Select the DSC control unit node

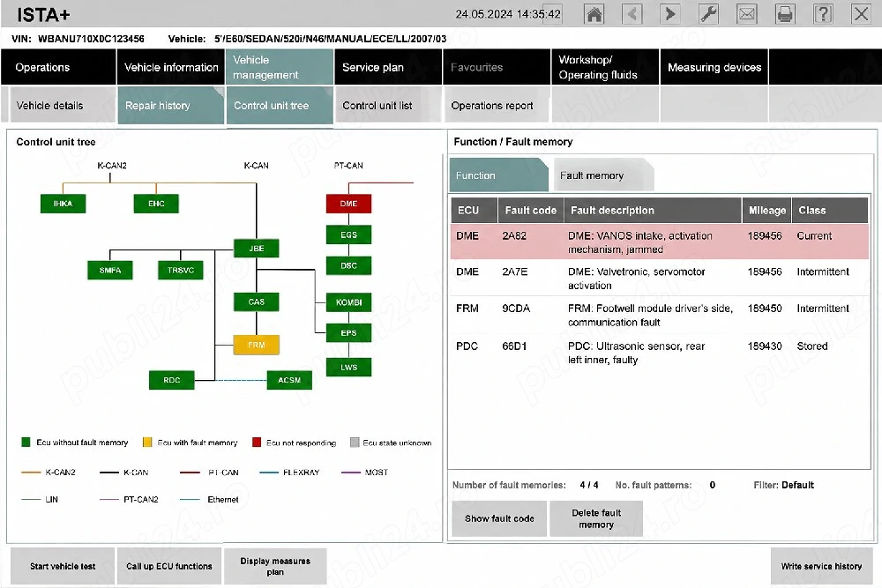348,265
